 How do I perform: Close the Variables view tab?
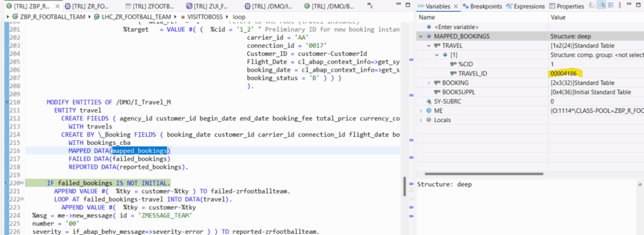(x=455, y=6)
